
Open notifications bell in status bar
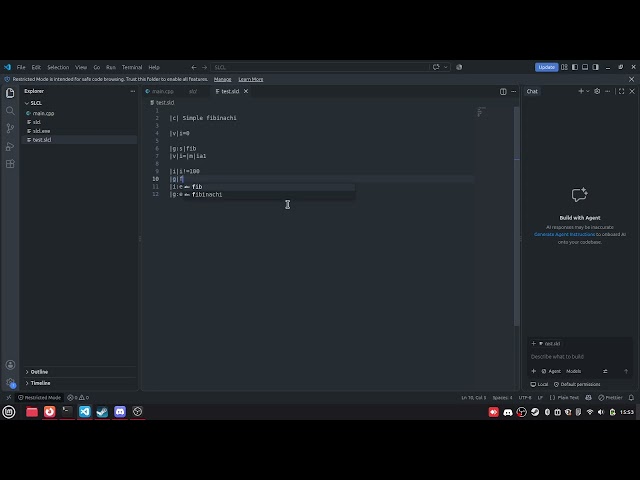pyautogui.click(x=631, y=398)
